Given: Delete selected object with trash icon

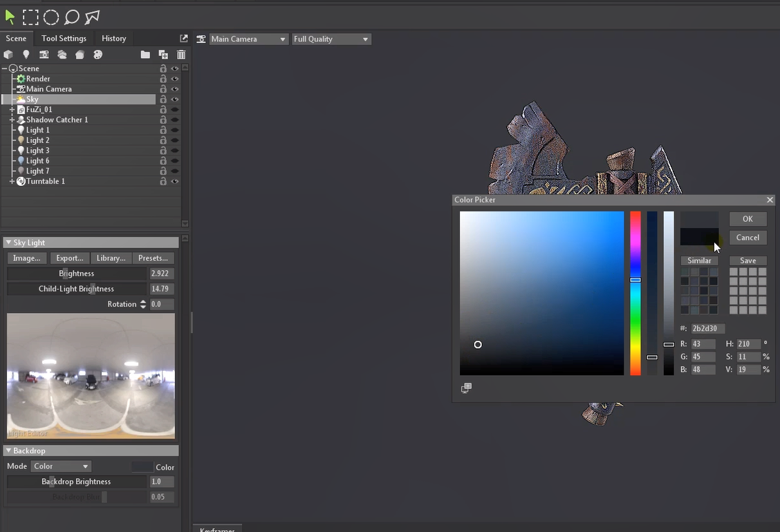Looking at the screenshot, I should 181,55.
